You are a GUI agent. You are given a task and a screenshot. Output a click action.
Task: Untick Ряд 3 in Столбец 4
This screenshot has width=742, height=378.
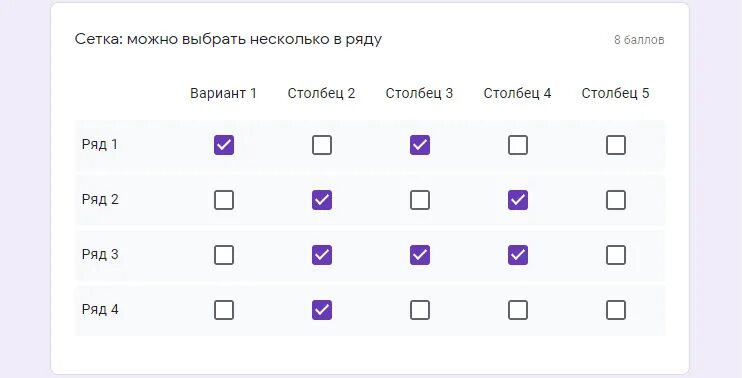[518, 255]
